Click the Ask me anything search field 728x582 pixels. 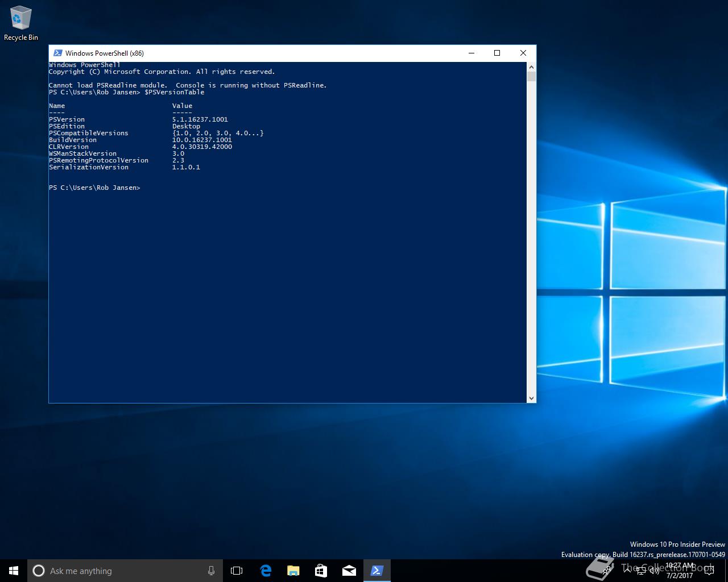(x=125, y=571)
